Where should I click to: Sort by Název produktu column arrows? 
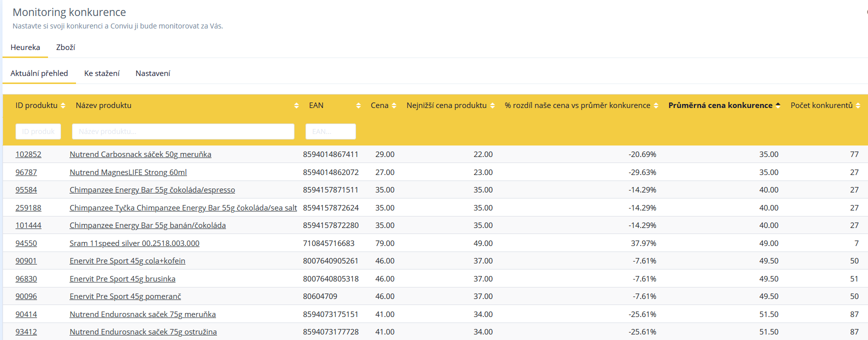(296, 105)
